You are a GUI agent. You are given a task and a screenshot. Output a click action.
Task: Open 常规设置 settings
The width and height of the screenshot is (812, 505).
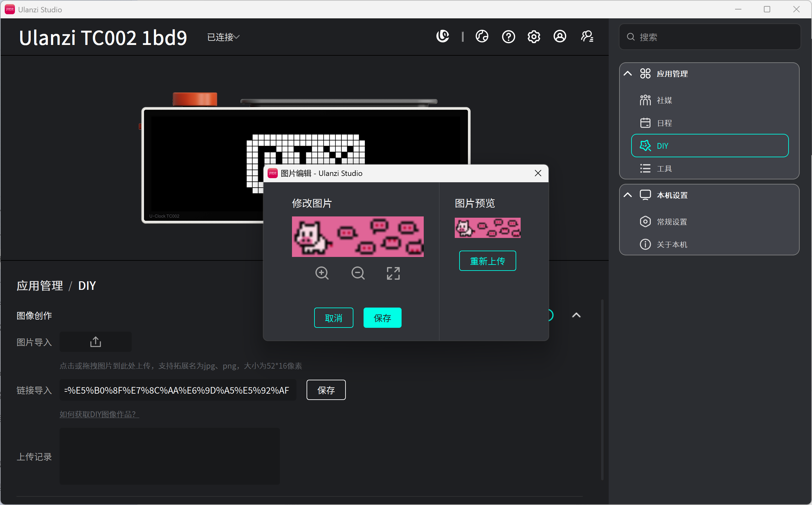(x=710, y=222)
